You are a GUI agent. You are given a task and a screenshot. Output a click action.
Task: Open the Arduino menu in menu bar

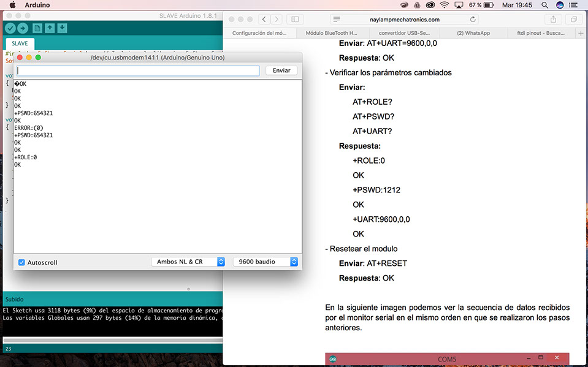[x=37, y=5]
